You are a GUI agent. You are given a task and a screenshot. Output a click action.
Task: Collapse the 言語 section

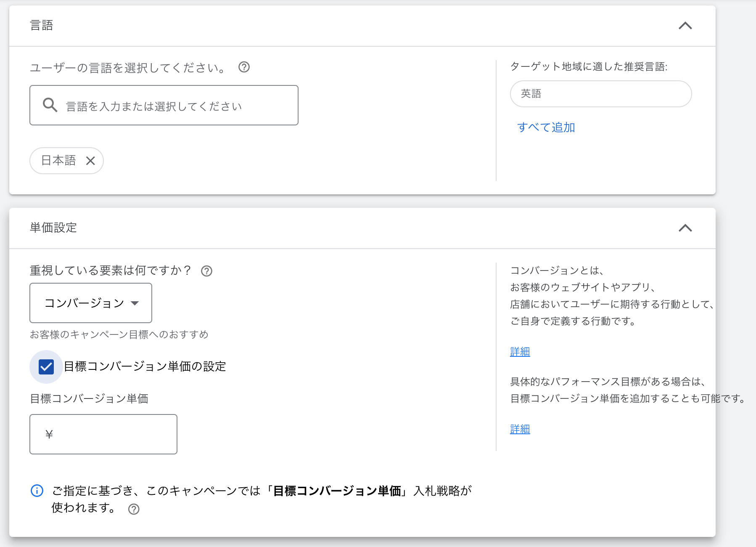click(685, 26)
